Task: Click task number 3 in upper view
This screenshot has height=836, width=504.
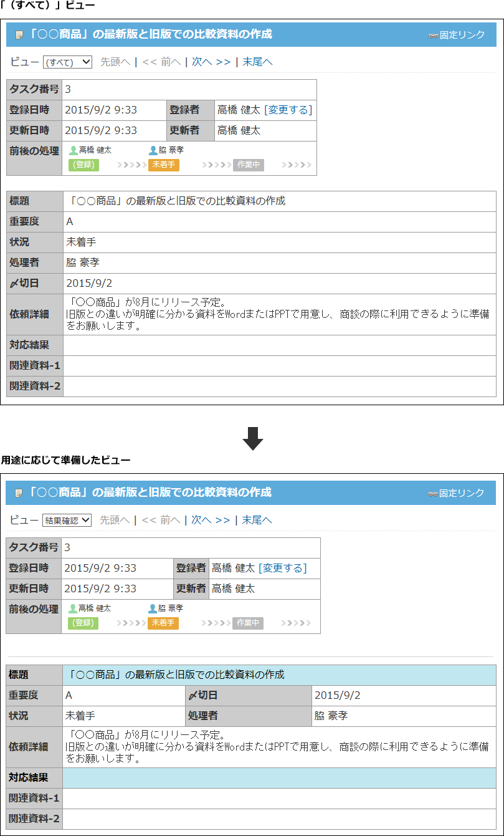Action: click(x=68, y=90)
